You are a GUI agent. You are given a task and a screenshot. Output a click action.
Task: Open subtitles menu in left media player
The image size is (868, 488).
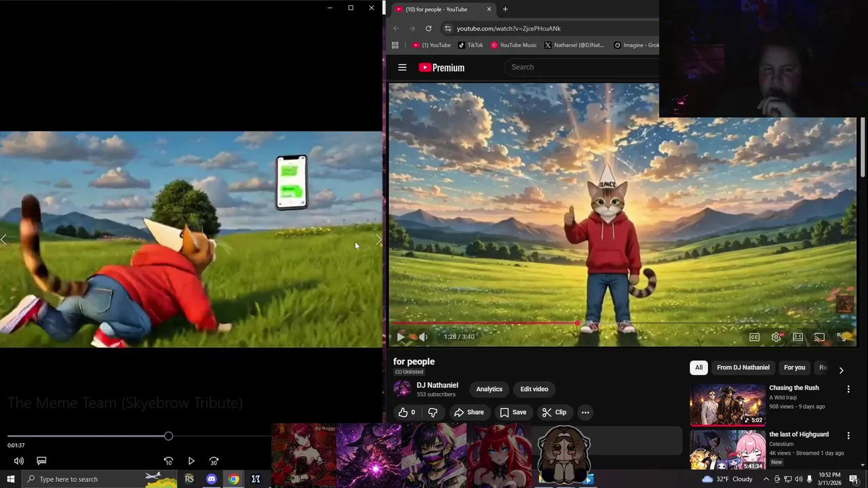pyautogui.click(x=41, y=461)
